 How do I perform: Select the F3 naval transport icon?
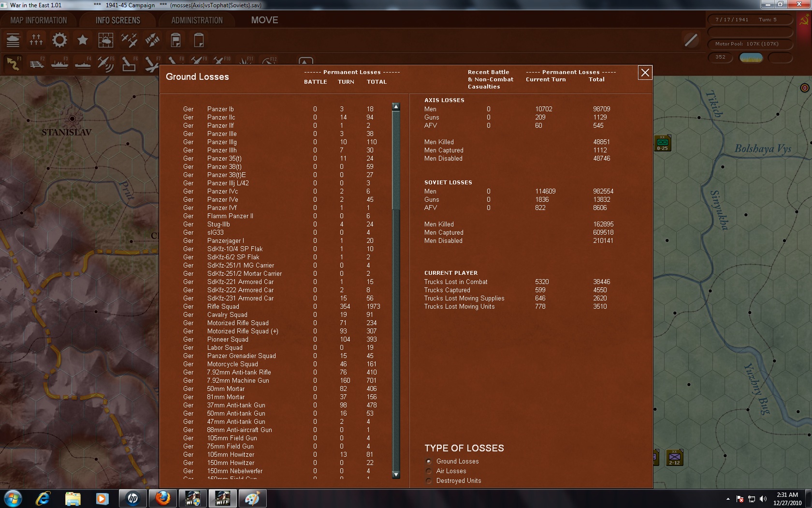[x=59, y=63]
